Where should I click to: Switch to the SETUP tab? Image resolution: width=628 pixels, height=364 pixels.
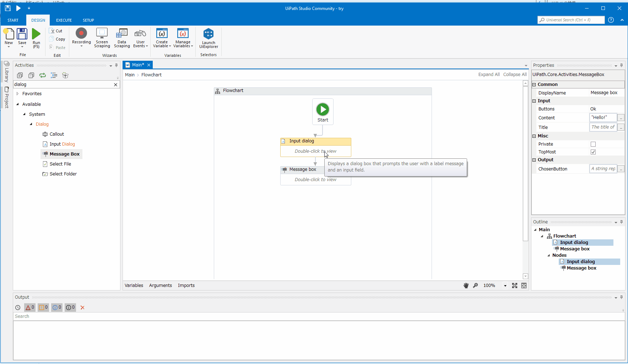coord(88,20)
